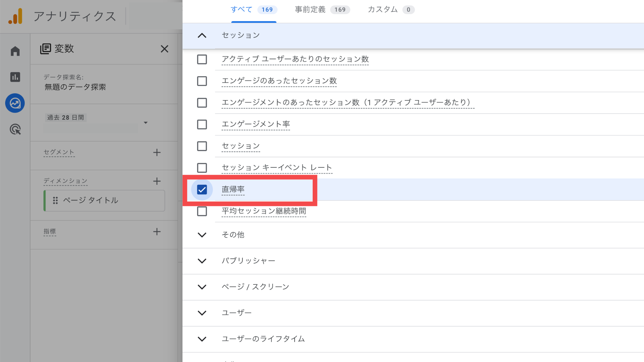Open the Reports bar chart icon

click(x=15, y=77)
